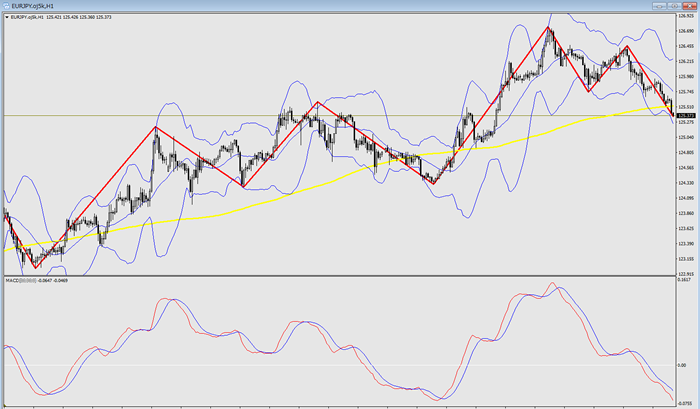Screen dimensions: 700x409
Task: Expand the chart symbol dropdown triangle
Action: point(7,17)
